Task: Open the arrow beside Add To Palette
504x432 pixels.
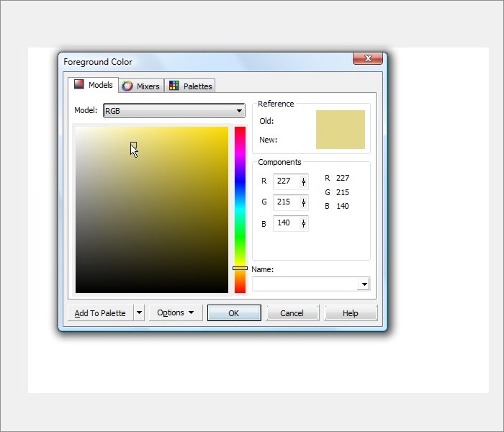Action: tap(139, 313)
